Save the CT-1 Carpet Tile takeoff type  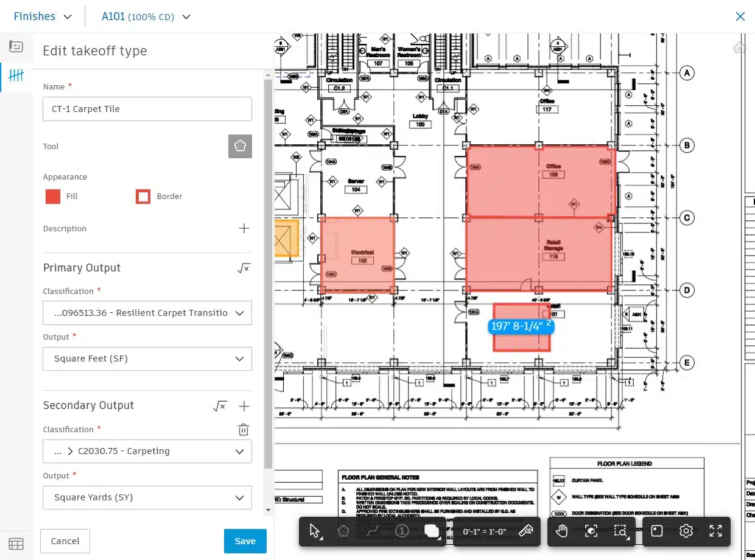[x=245, y=541]
